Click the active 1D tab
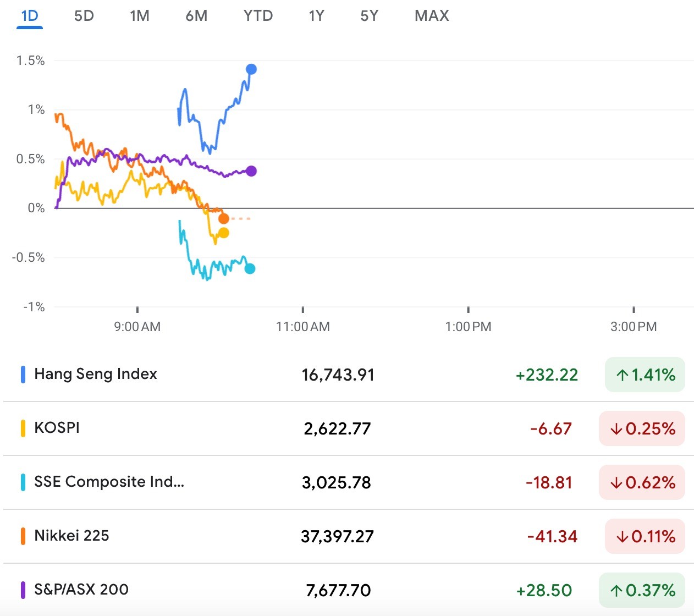 [x=30, y=16]
